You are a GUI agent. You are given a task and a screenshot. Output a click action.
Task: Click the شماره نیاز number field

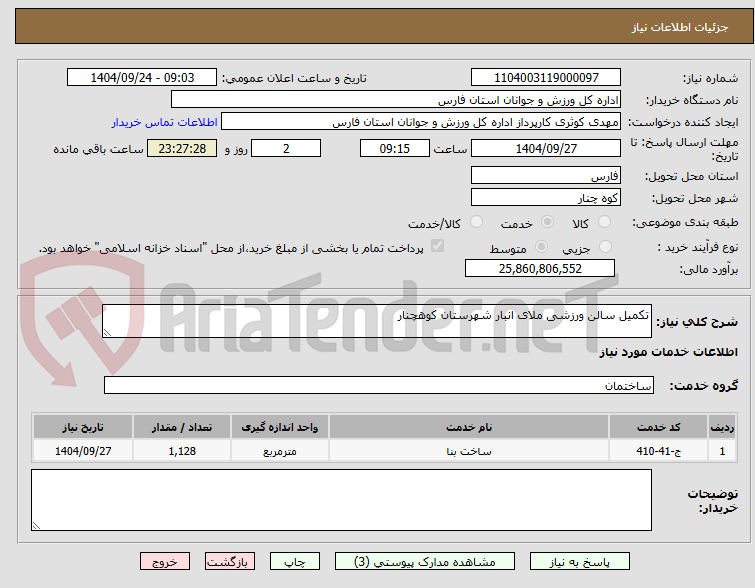pos(546,78)
